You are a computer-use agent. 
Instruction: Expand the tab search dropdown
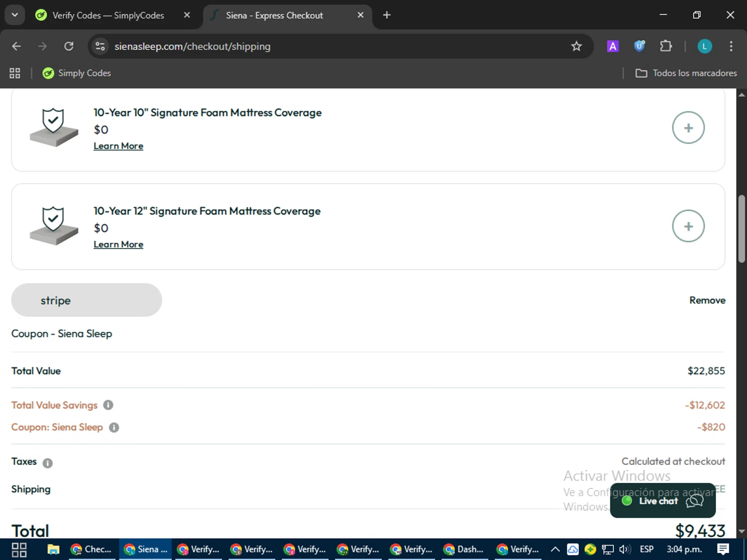pos(14,15)
